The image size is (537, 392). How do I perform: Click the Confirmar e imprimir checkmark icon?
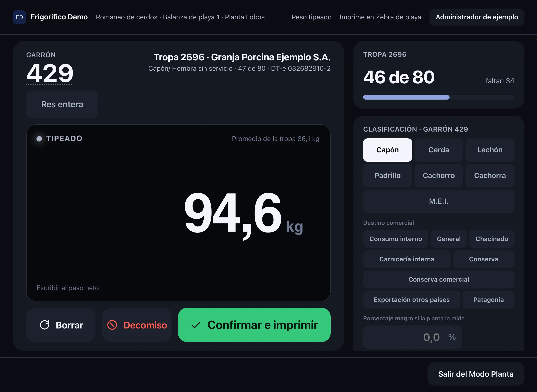pyautogui.click(x=196, y=325)
